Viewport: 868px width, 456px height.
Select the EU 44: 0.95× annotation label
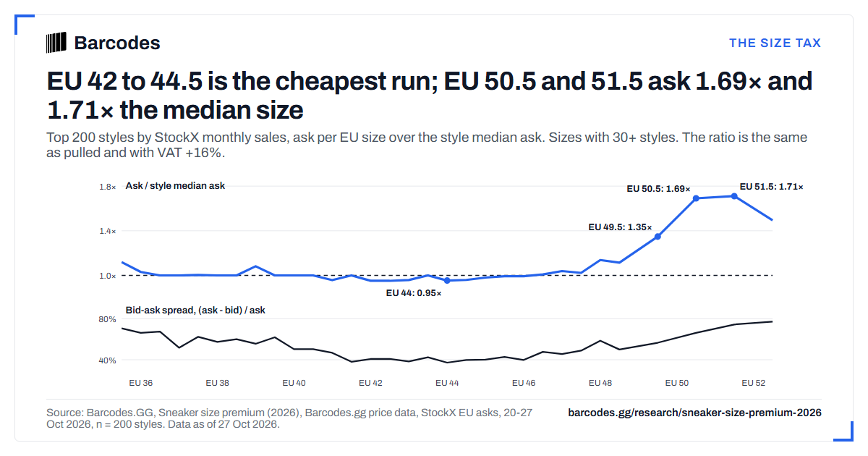pyautogui.click(x=413, y=293)
